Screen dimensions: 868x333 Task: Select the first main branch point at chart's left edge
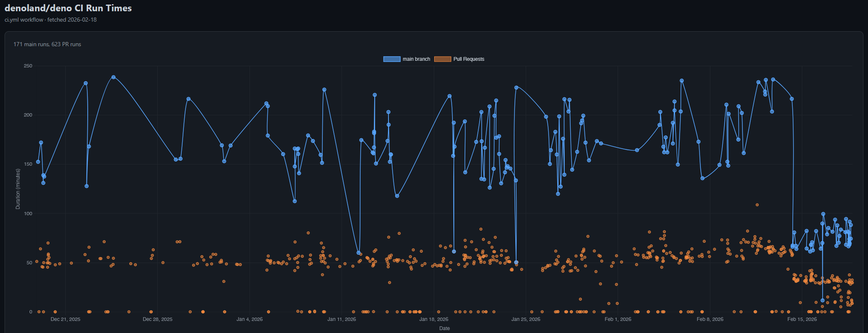click(38, 162)
